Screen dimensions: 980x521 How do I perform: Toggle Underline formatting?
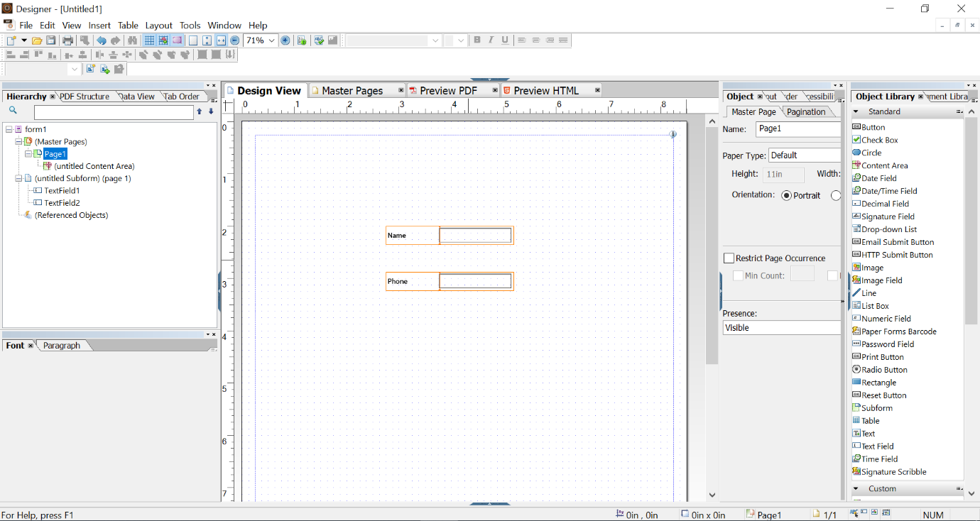point(505,40)
